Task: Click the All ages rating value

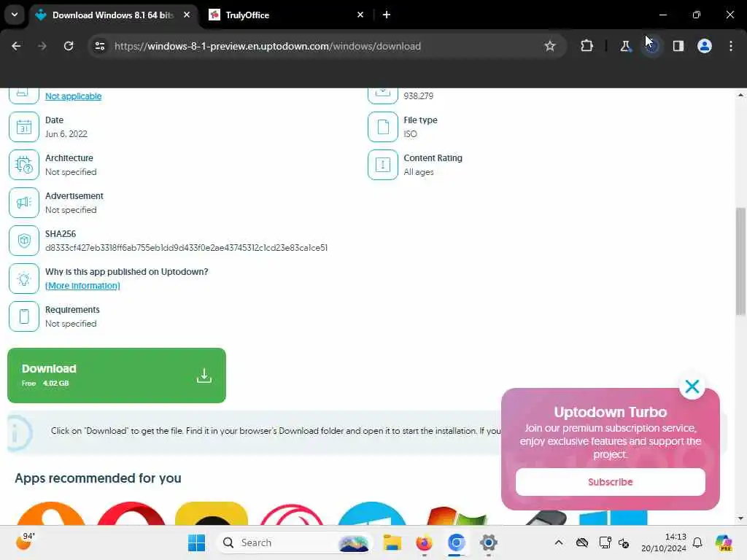Action: 419,172
